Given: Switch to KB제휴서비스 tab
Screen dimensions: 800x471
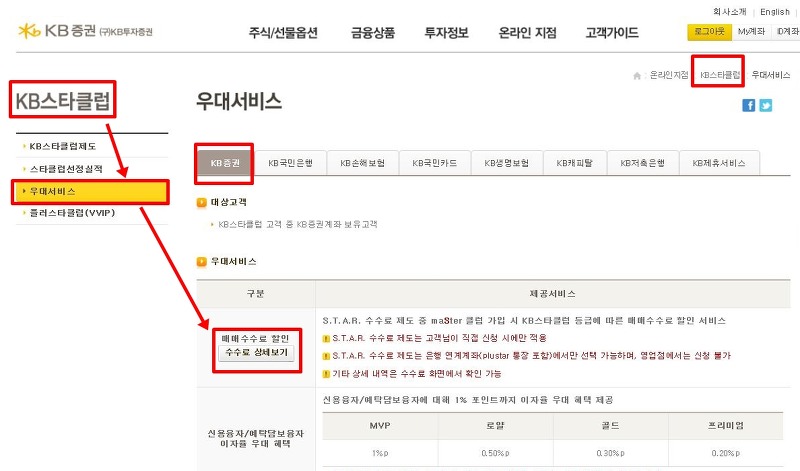Looking at the screenshot, I should click(x=719, y=163).
